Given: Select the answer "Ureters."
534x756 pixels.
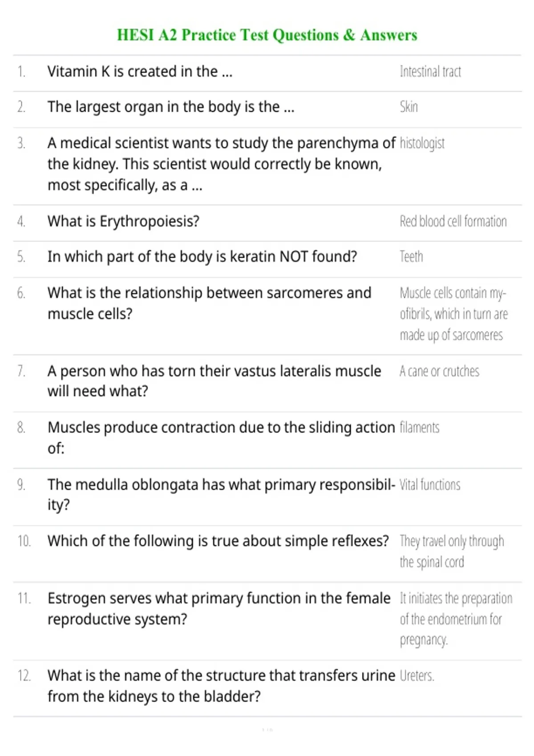Looking at the screenshot, I should (417, 676).
